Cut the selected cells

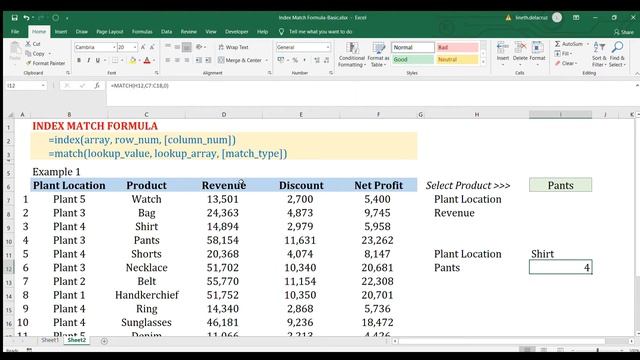[x=33, y=44]
